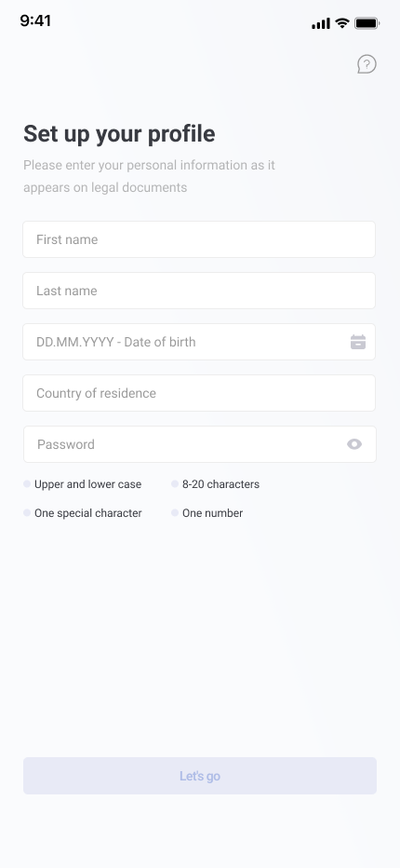Focus the First name field
Image resolution: width=400 pixels, height=868 pixels.
pyautogui.click(x=199, y=239)
